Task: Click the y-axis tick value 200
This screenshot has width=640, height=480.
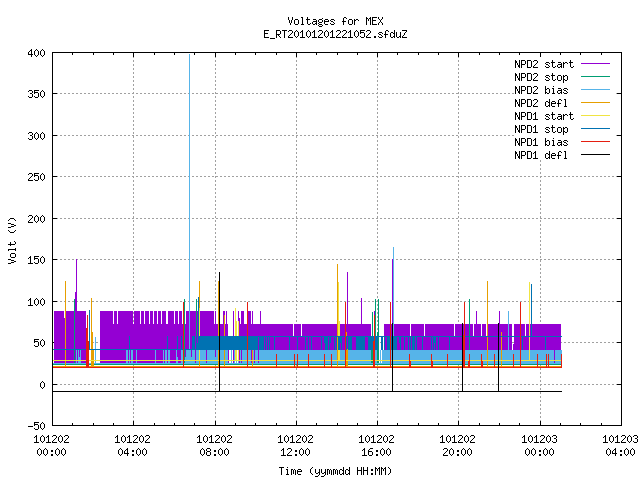Action: pyautogui.click(x=36, y=219)
